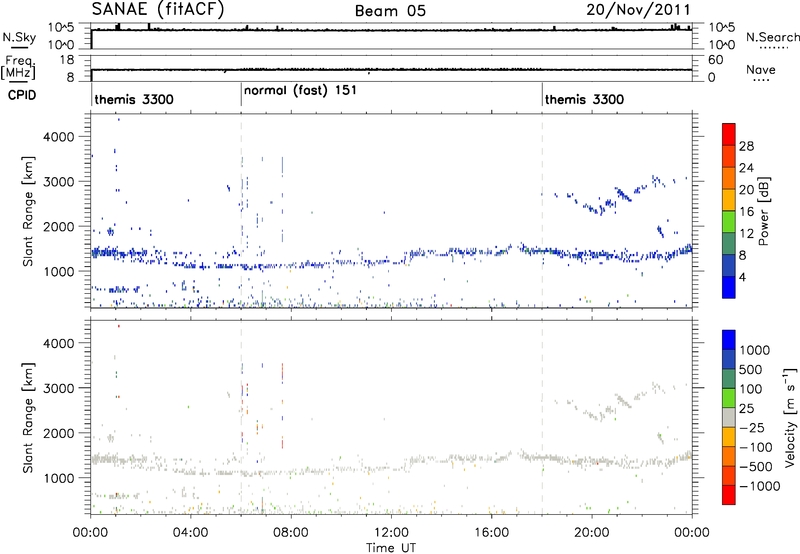Click the -500 velocity colorbar label

pos(755,467)
